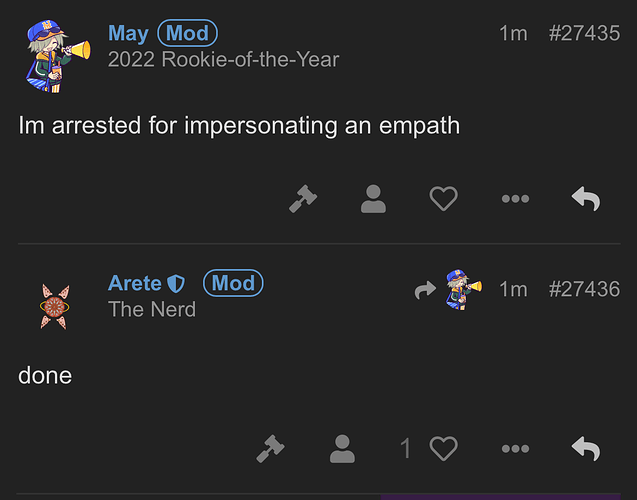637x500 pixels.
Task: Click the user profile icon on May's post
Action: tap(373, 199)
